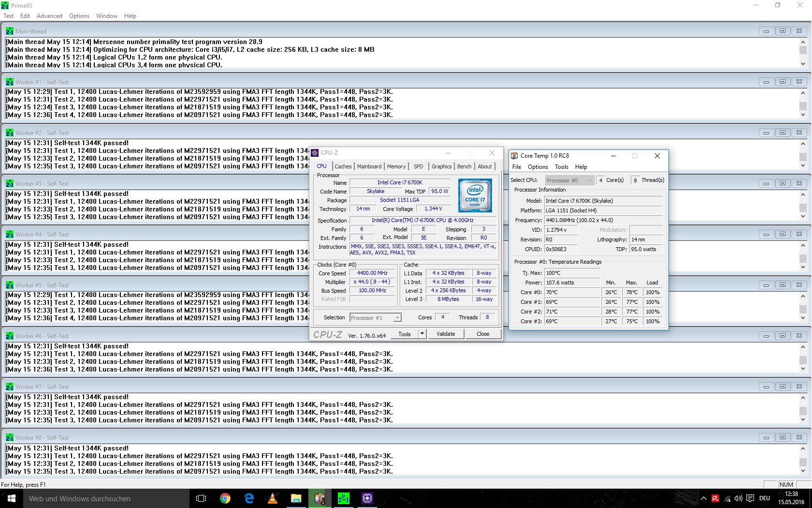
Task: Click the Close button in CPU-Z
Action: [x=483, y=334]
